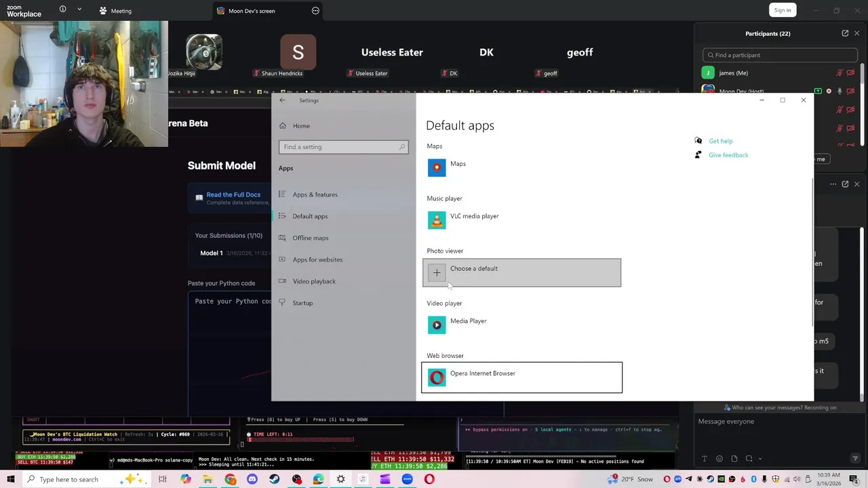Viewport: 868px width, 488px height.
Task: Expand the dropdown arrow beside meeting info
Action: 79,9
